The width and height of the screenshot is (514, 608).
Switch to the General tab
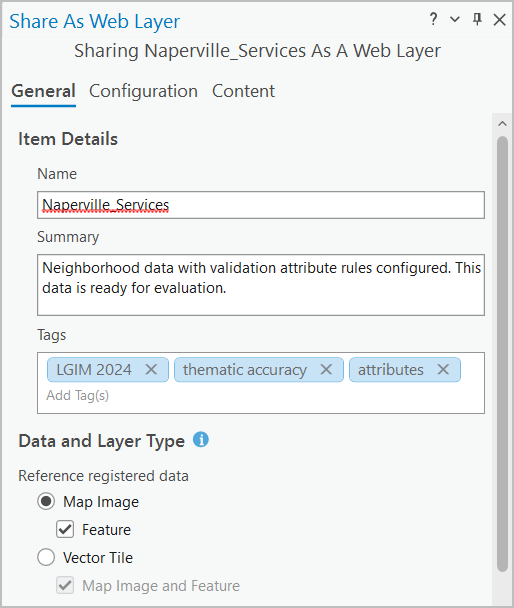43,92
